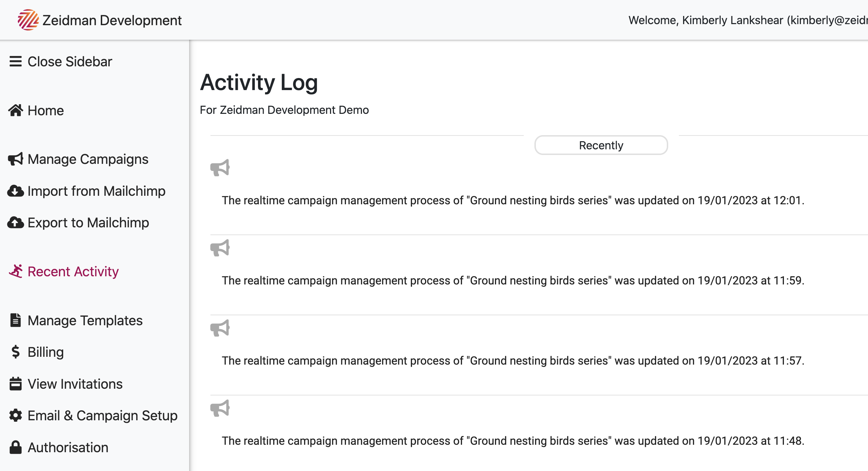Click the hamburger icon beside Close Sidebar
This screenshot has width=868, height=471.
pos(16,61)
